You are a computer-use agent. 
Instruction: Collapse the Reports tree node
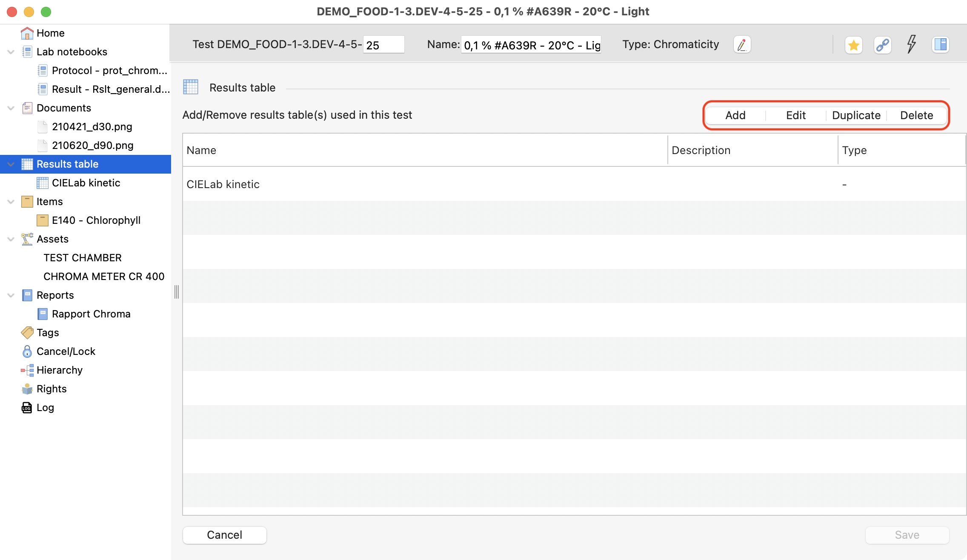[x=11, y=295]
